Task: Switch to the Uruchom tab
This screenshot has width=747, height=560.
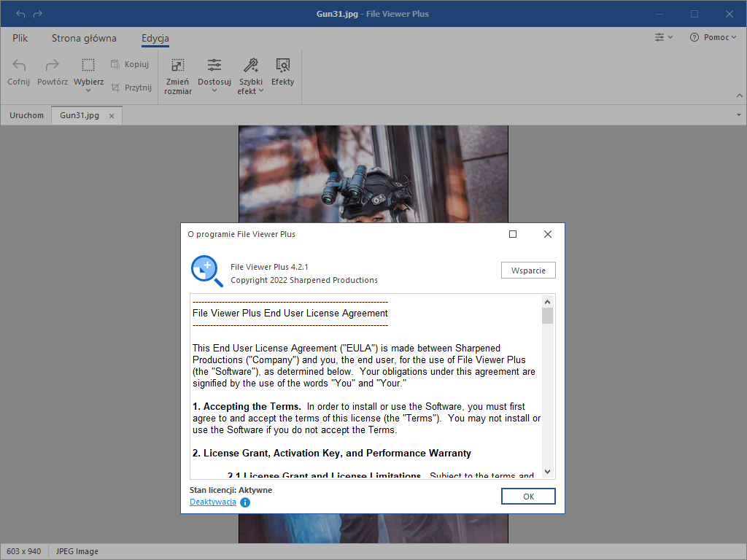Action: [26, 115]
